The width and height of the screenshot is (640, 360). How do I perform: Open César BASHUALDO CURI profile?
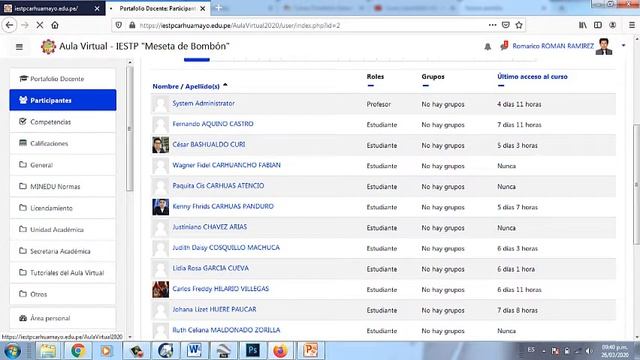point(209,145)
